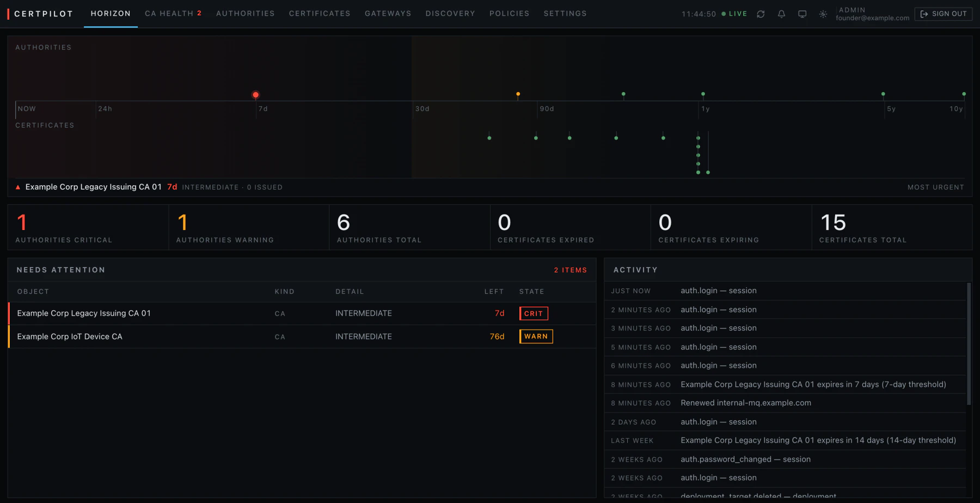This screenshot has width=980, height=503.
Task: Select the first green certificate marker after 30d
Action: 489,138
